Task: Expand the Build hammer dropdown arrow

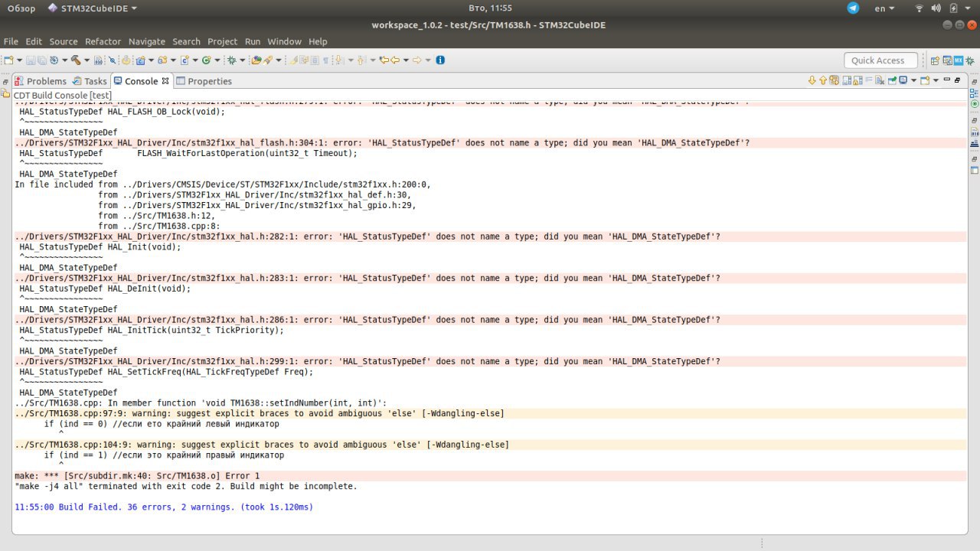Action: click(87, 60)
